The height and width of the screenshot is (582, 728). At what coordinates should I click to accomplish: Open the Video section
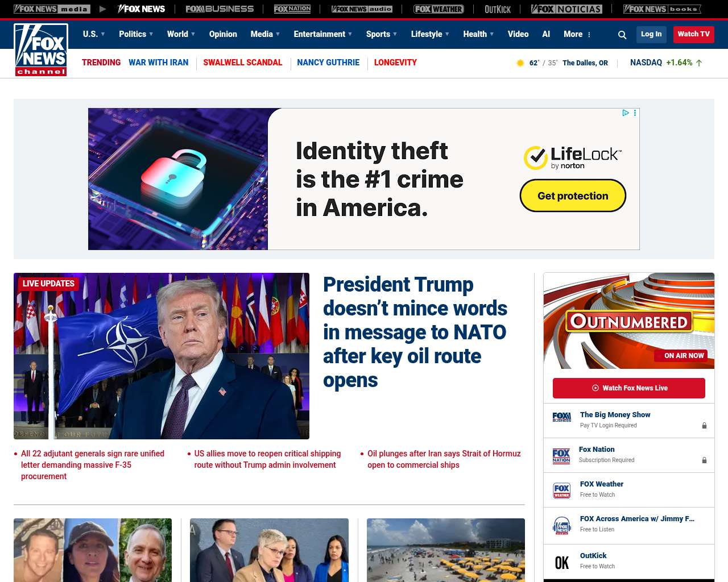click(518, 34)
